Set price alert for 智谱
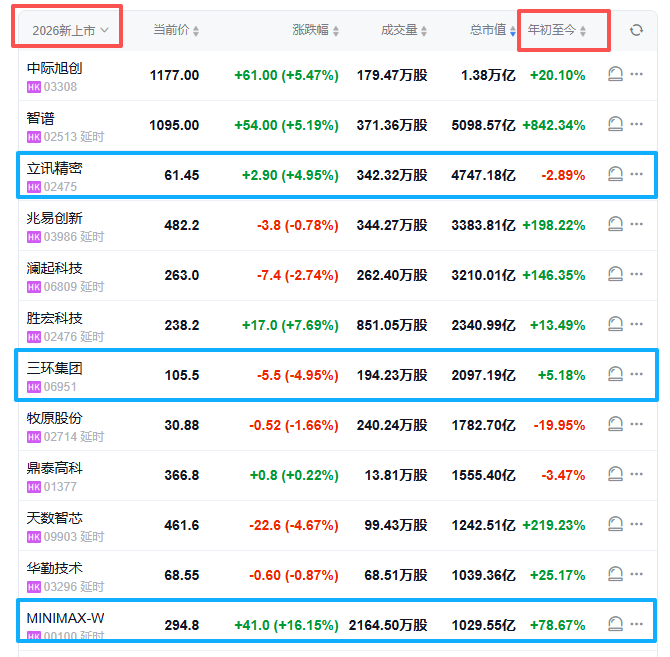Image resolution: width=670 pixels, height=657 pixels. tap(615, 124)
